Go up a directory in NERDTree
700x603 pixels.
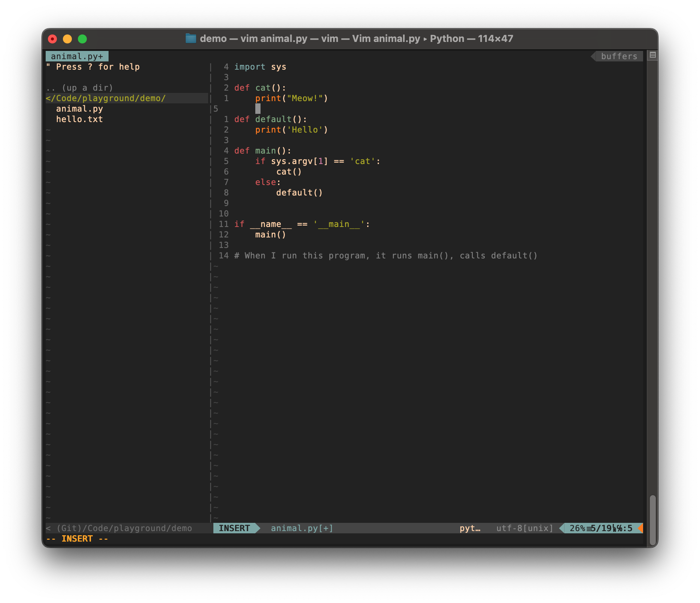(x=79, y=88)
